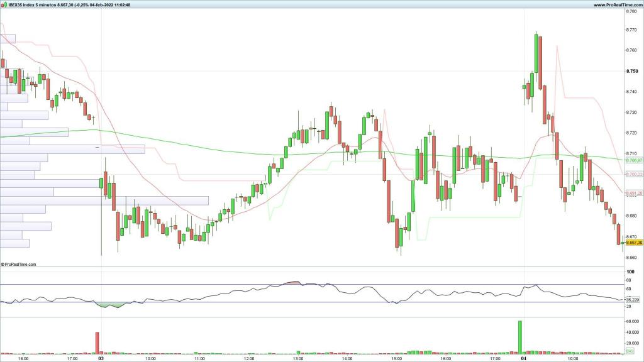The width and height of the screenshot is (644, 362).
Task: Click the small chart icon before IBEX35 title
Action: (3, 4)
